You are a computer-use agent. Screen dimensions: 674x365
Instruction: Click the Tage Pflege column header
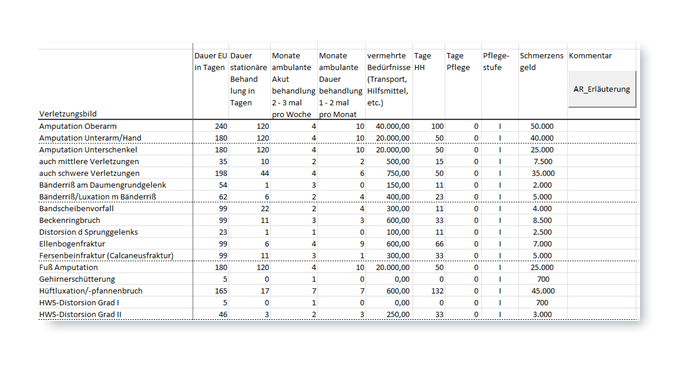pyautogui.click(x=458, y=61)
